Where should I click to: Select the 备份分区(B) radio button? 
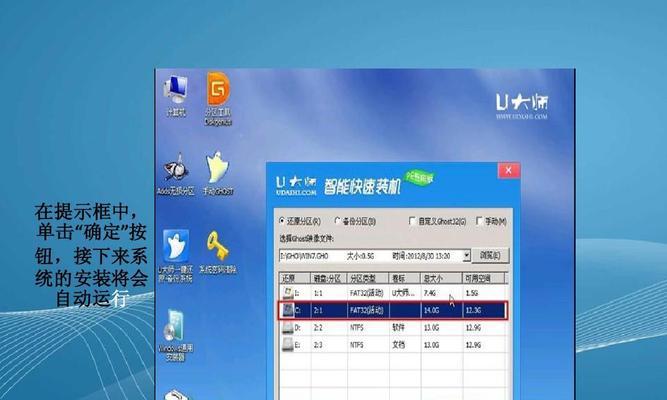338,221
